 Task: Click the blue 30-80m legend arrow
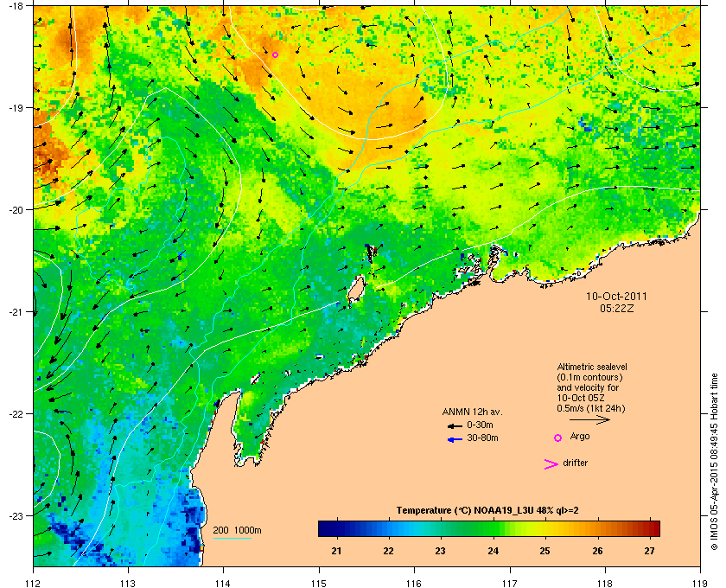tap(455, 439)
